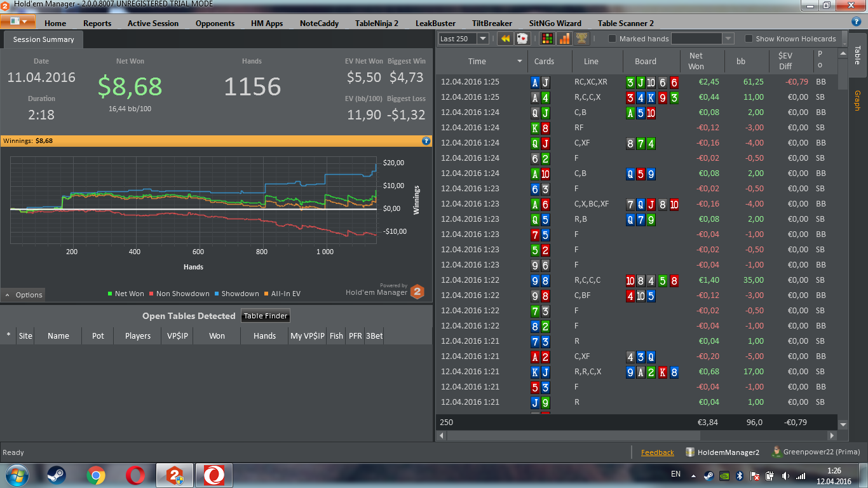Image resolution: width=868 pixels, height=488 pixels.
Task: Select the hand row with R,R,C,X line
Action: pyautogui.click(x=637, y=372)
